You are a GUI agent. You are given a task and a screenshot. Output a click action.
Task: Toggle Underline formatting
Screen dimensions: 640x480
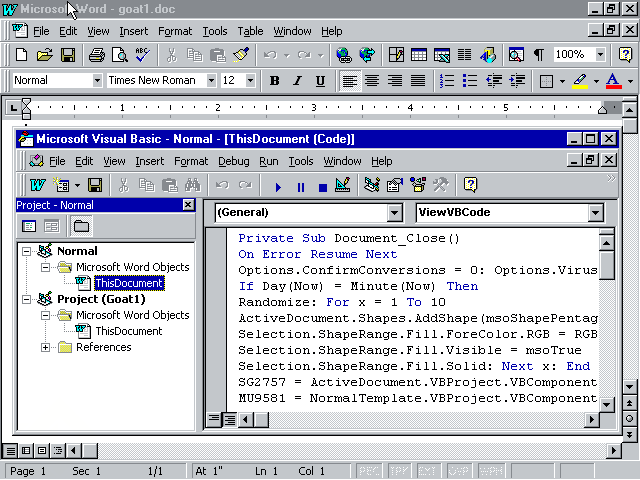[x=320, y=81]
